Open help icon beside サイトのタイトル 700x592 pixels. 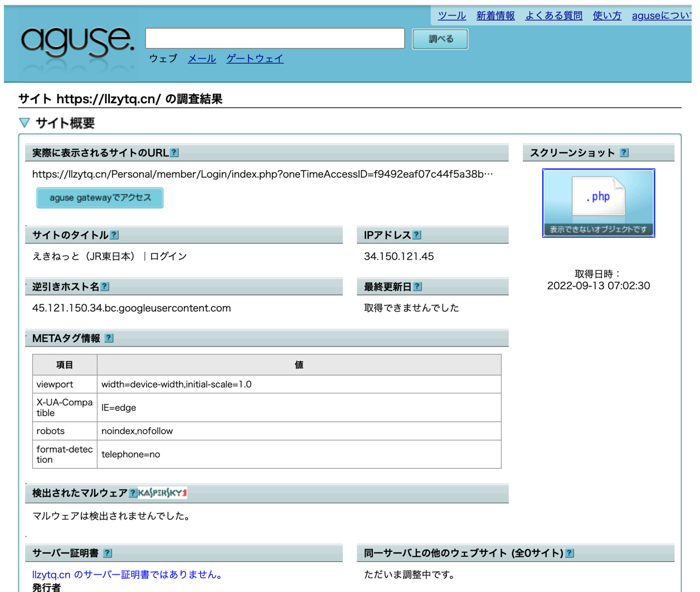coord(114,235)
